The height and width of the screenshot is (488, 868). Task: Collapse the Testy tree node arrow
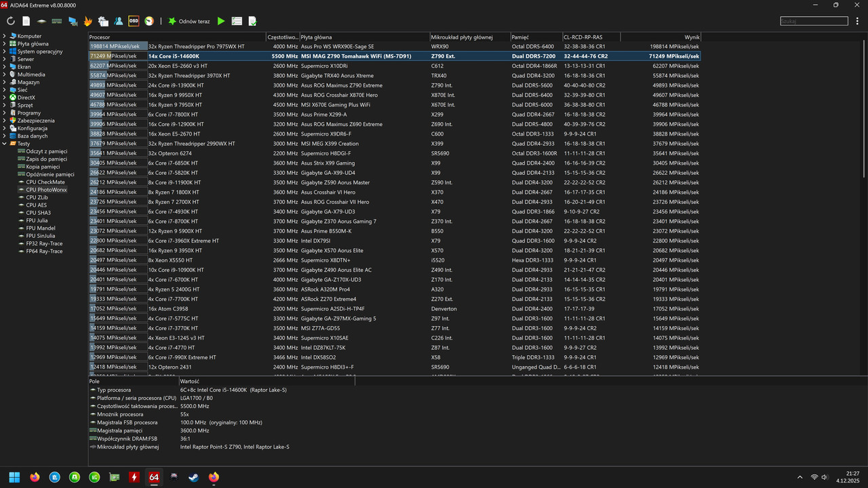5,144
